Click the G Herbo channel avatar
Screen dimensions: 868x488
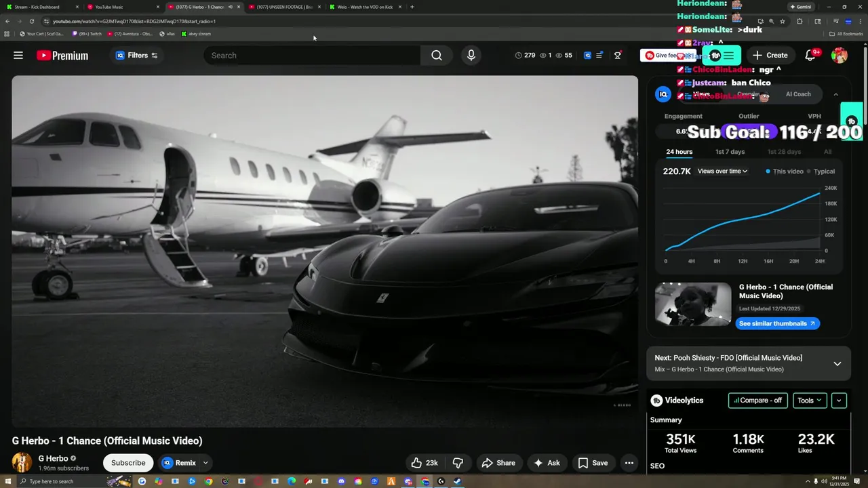[22, 463]
